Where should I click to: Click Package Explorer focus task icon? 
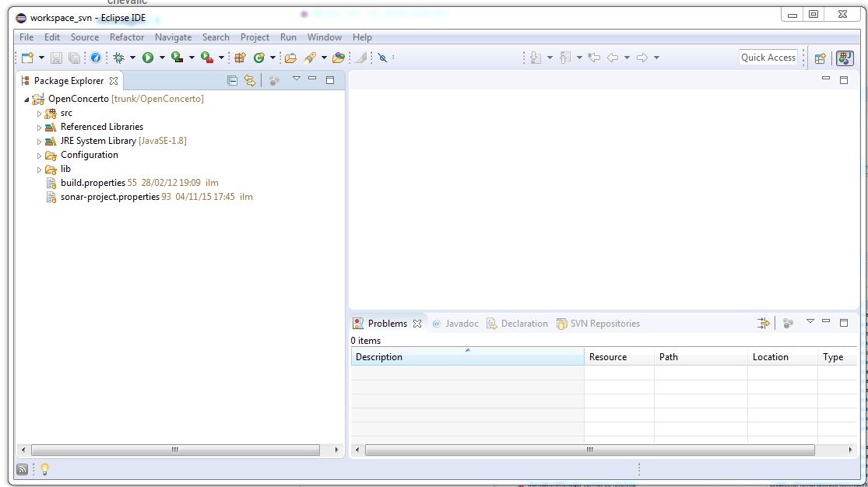274,81
